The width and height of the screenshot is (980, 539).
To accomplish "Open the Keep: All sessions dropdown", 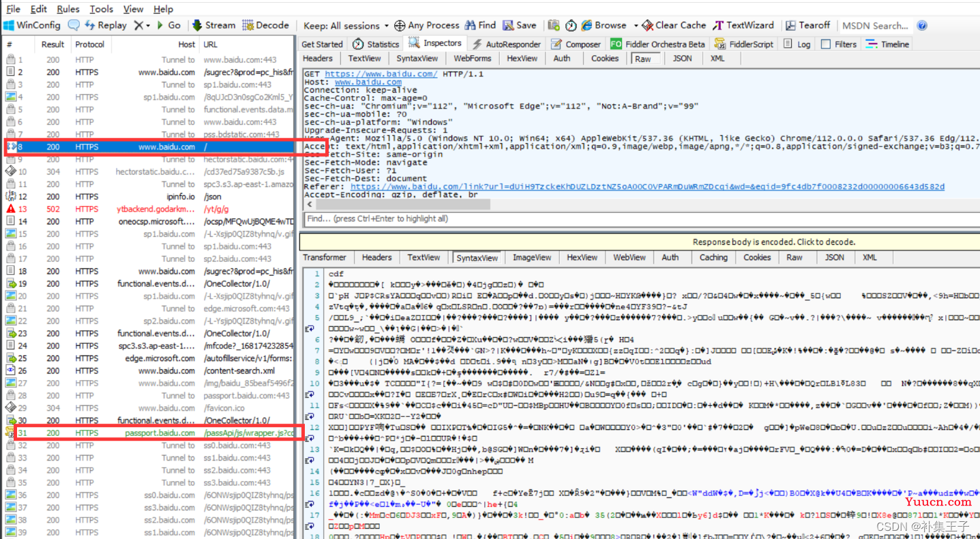I will point(346,25).
